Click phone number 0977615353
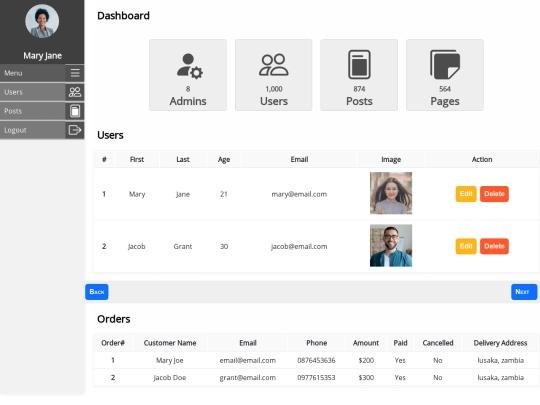 (316, 378)
